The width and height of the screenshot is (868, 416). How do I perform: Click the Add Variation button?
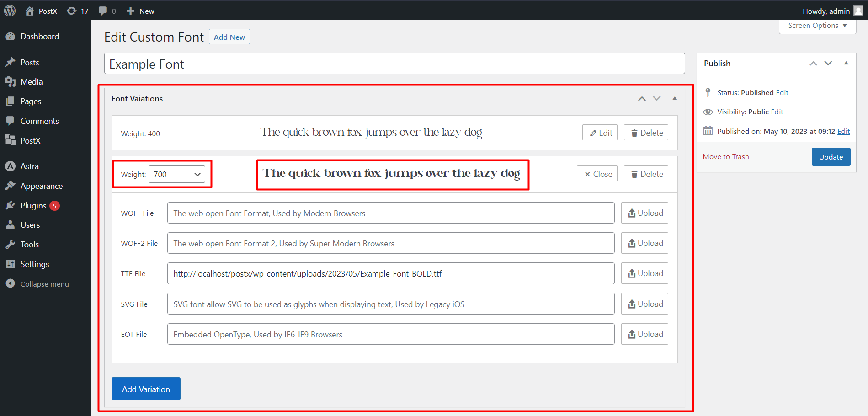(146, 389)
